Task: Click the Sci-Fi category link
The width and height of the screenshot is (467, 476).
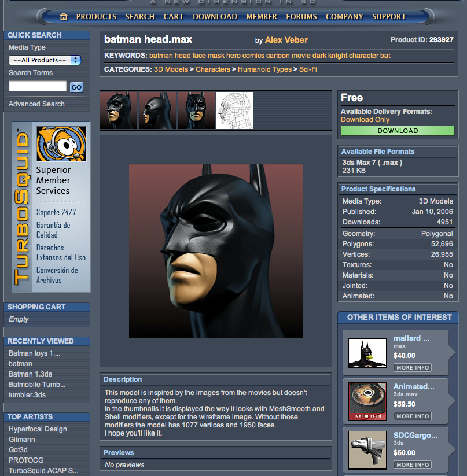Action: pos(308,69)
